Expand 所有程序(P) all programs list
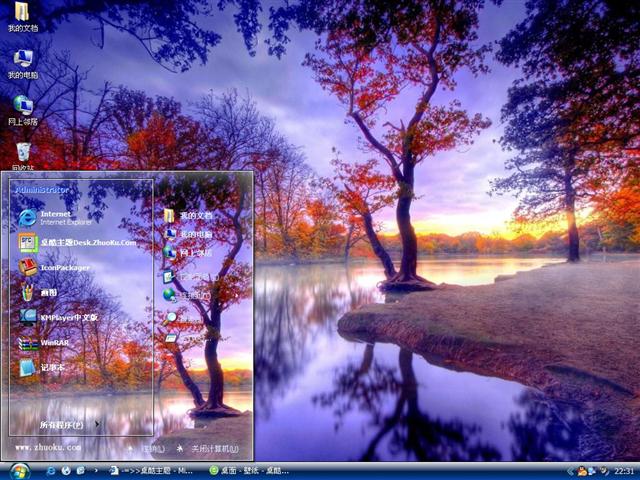 tap(69, 424)
